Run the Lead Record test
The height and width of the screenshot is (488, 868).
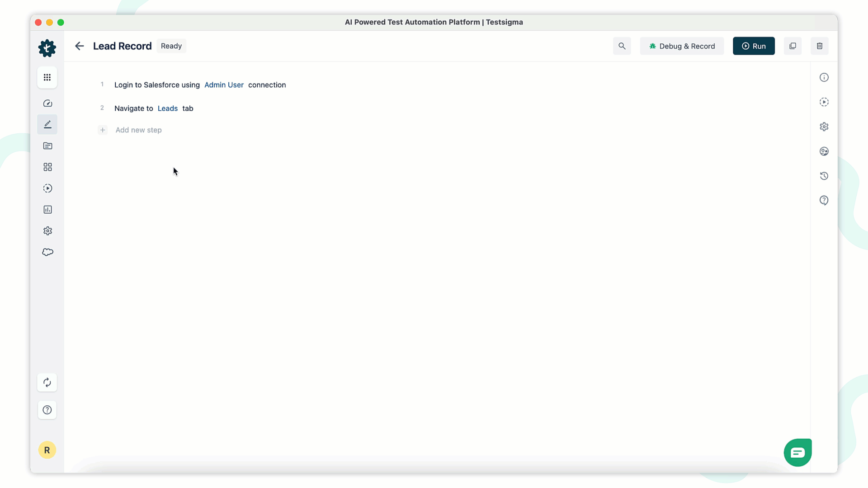pos(754,46)
